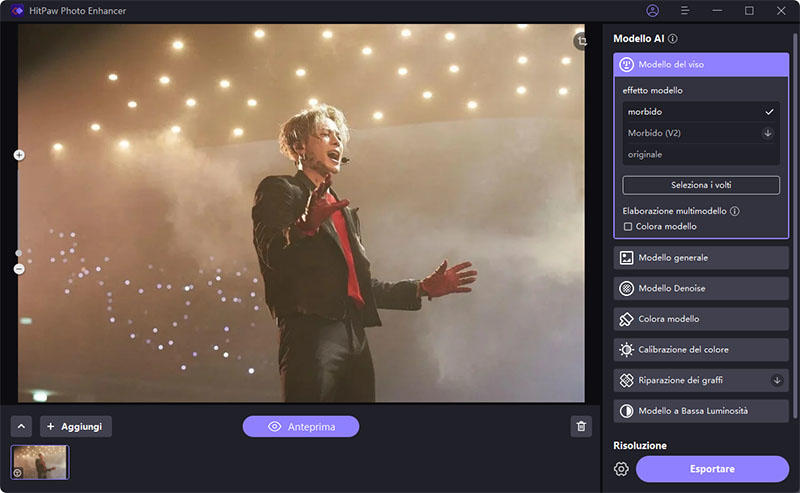The height and width of the screenshot is (493, 800).
Task: Select the concert photo thumbnail
Action: coord(40,462)
